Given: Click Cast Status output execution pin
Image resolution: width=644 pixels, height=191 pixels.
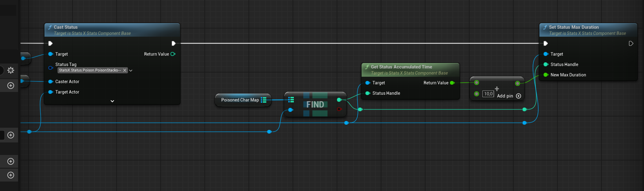Looking at the screenshot, I should [173, 43].
